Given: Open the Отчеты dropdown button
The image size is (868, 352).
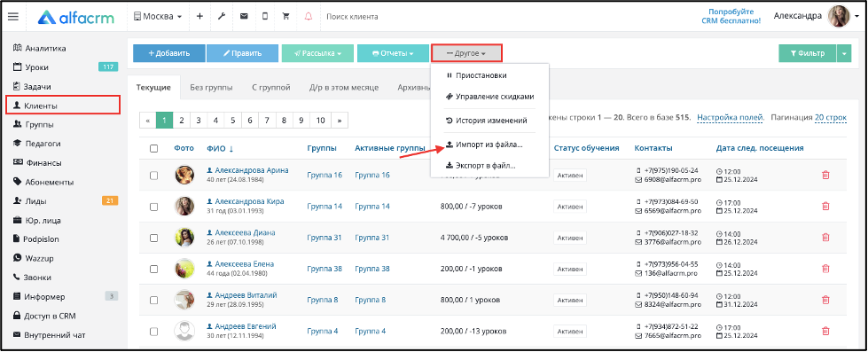Looking at the screenshot, I should pos(393,54).
